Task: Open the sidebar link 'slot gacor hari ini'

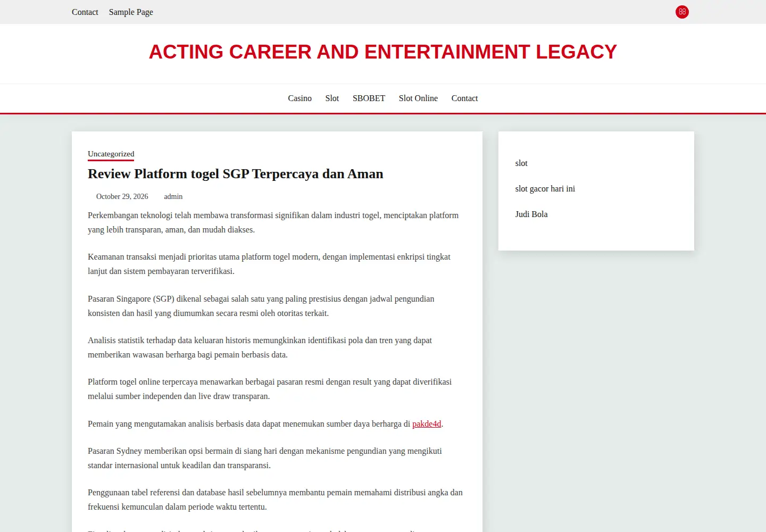Action: 545,189
